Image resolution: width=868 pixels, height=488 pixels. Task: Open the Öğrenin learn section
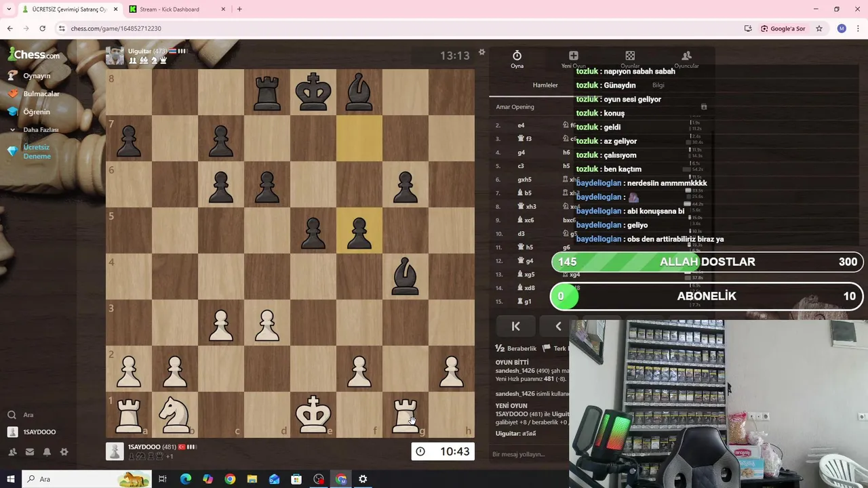pos(37,112)
